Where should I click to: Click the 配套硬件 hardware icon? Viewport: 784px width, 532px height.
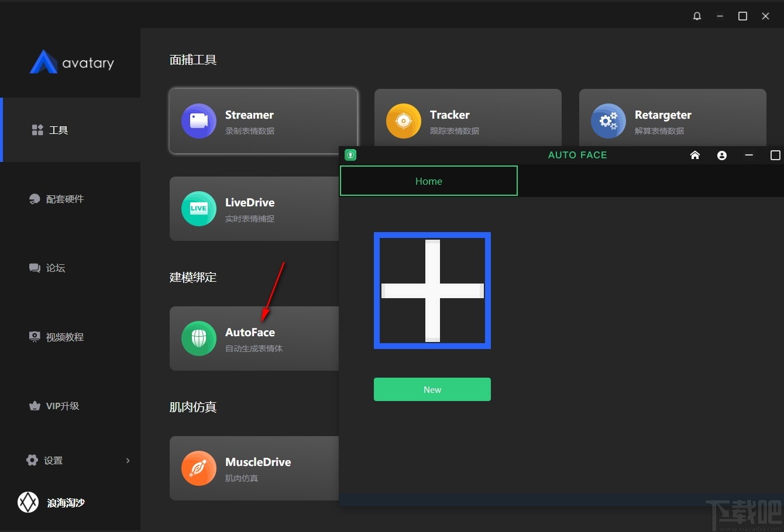tap(35, 199)
